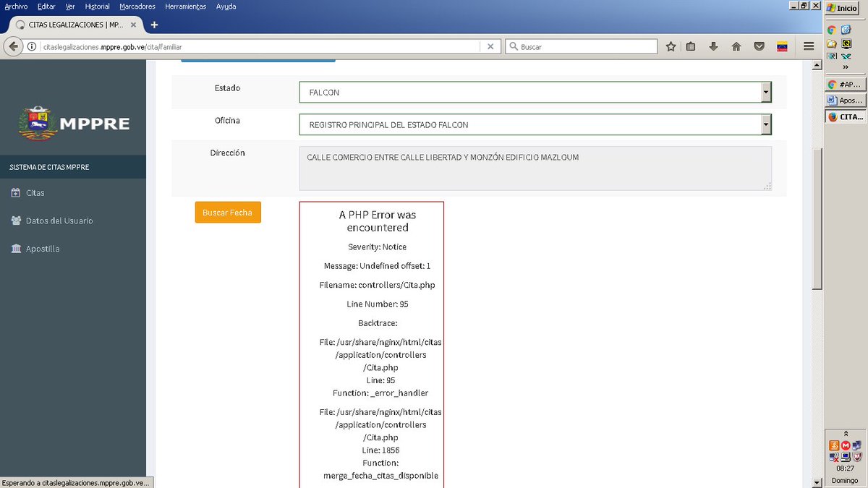
Task: Show bookmarks list icon
Action: point(691,46)
